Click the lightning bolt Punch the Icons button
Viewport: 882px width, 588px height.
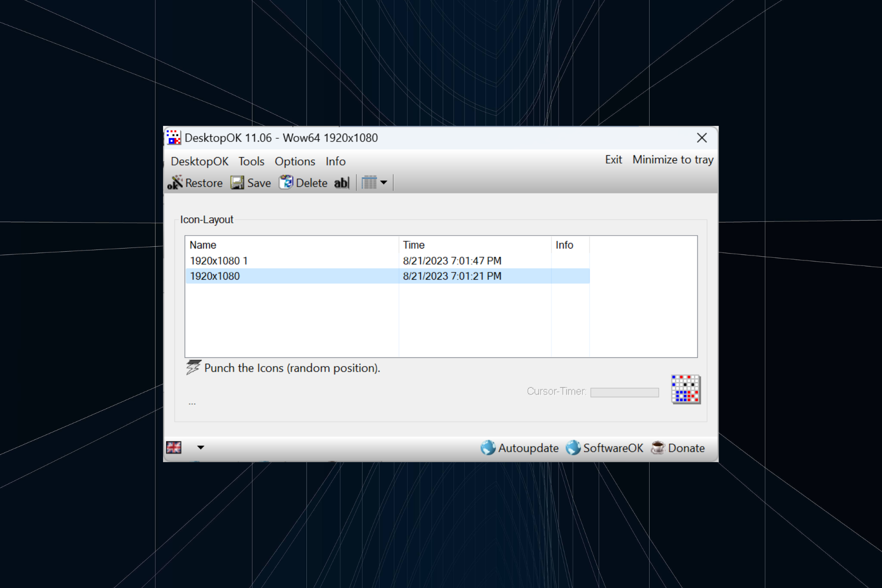[x=192, y=367]
